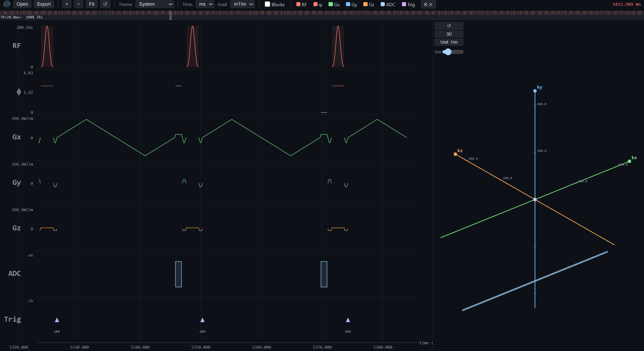Open the Theme dropdown showing System

[x=155, y=4]
